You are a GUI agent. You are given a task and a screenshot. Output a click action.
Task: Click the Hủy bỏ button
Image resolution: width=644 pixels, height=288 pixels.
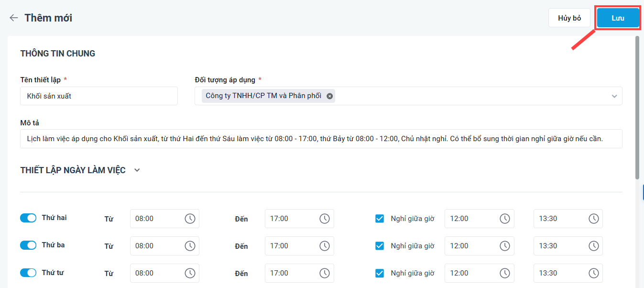[x=569, y=18]
